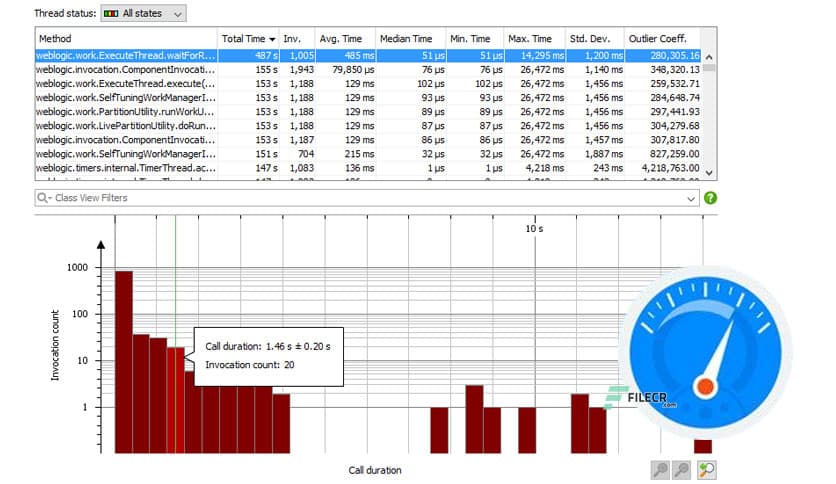Click the search magnifier icon in Class View Filters
This screenshot has width=836, height=484.
coord(43,198)
